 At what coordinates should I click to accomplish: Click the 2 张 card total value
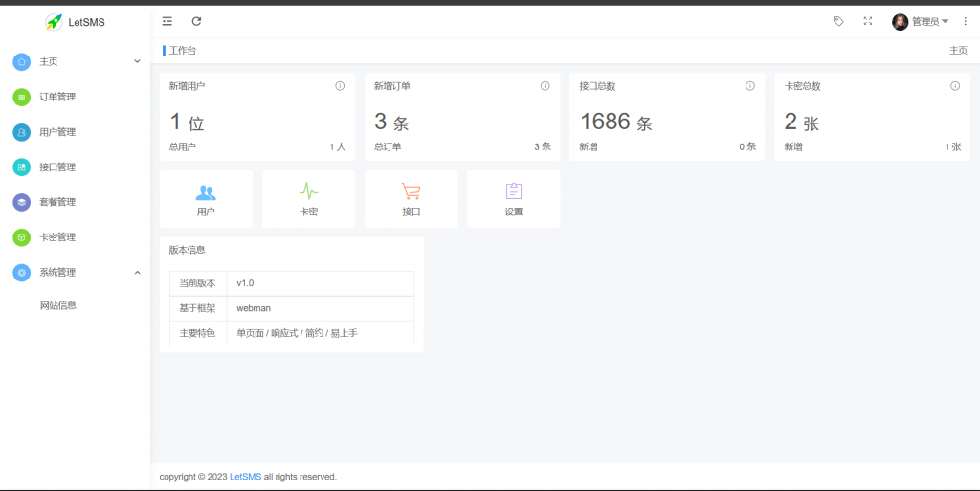click(x=802, y=122)
